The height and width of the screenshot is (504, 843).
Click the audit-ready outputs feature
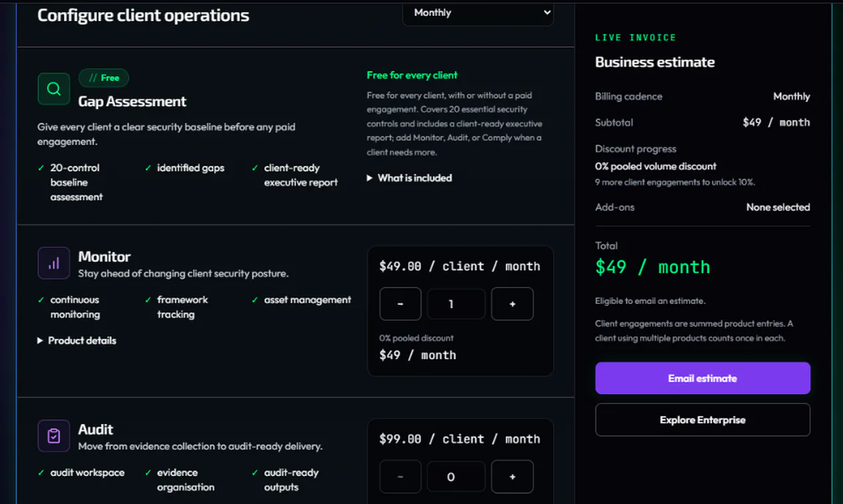pyautogui.click(x=291, y=479)
